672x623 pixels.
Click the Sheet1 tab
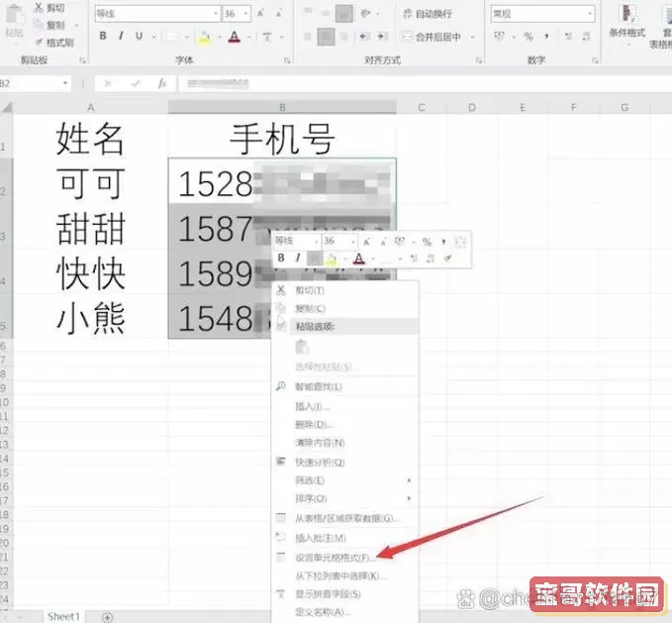pyautogui.click(x=63, y=617)
